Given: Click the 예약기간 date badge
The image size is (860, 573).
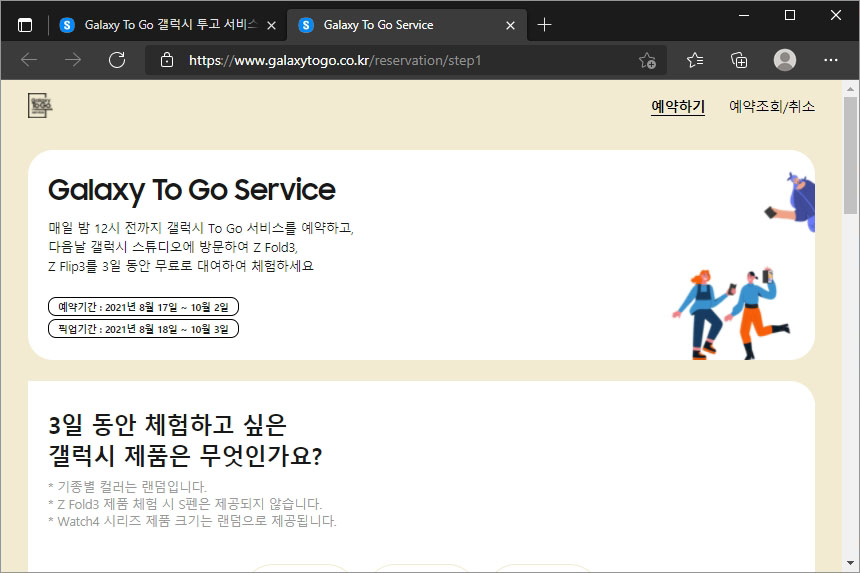Looking at the screenshot, I should coord(144,307).
